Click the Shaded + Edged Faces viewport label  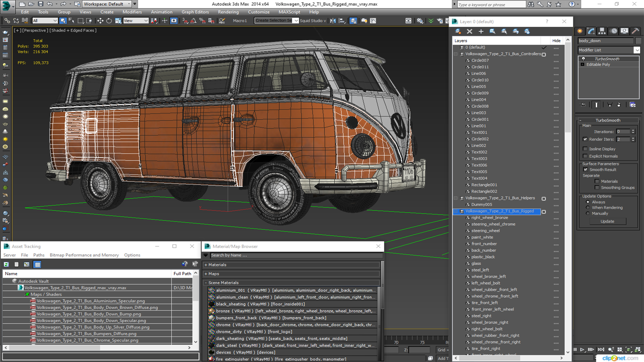pyautogui.click(x=73, y=30)
